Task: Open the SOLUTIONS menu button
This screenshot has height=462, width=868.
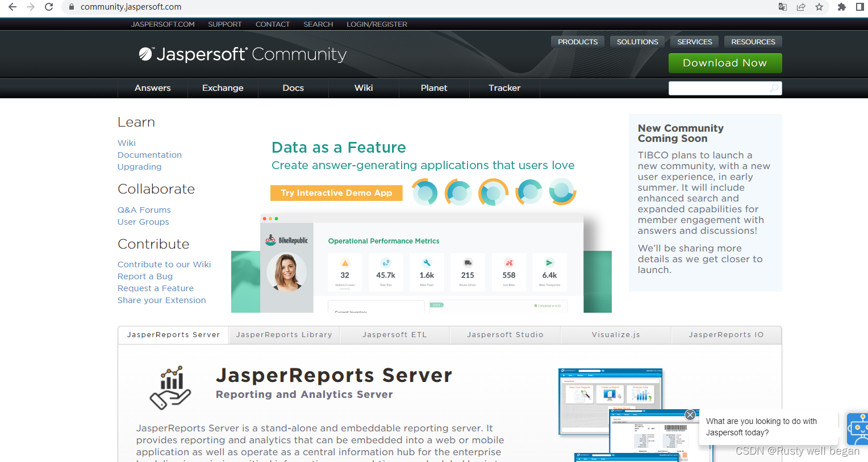Action: 637,41
